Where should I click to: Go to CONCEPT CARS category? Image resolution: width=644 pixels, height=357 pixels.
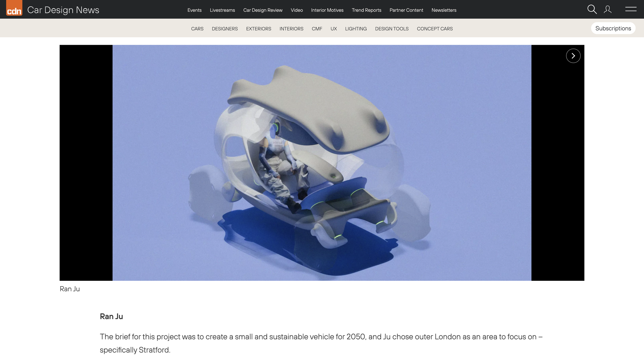click(434, 29)
